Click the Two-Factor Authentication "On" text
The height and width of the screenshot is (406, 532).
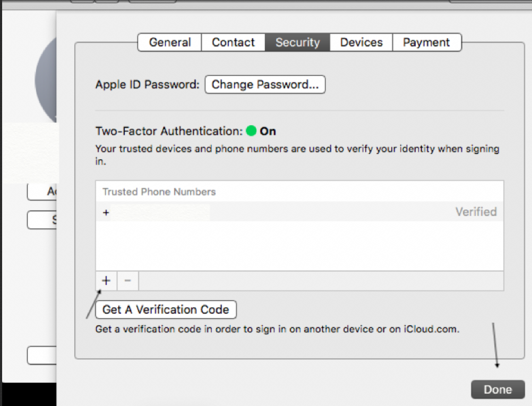click(268, 131)
